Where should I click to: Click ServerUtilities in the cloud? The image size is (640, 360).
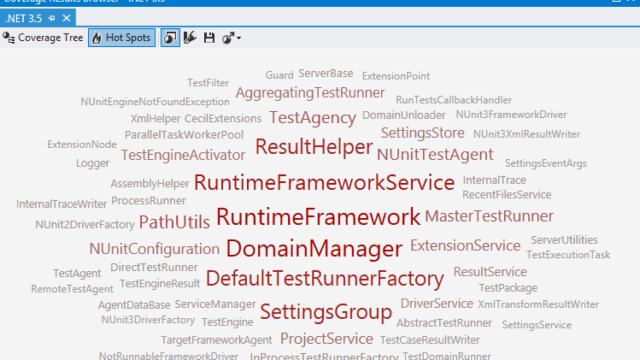click(x=564, y=240)
